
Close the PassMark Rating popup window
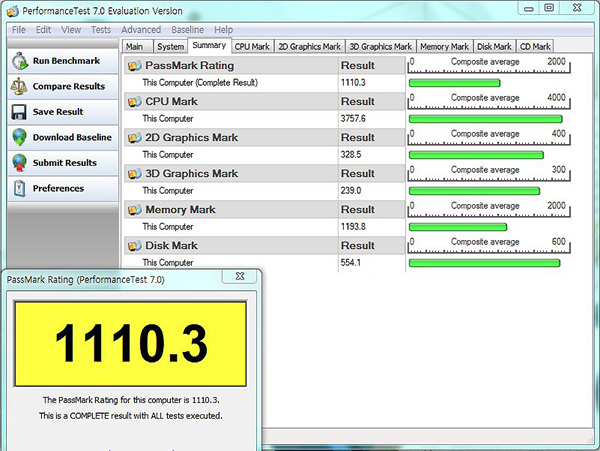(240, 276)
